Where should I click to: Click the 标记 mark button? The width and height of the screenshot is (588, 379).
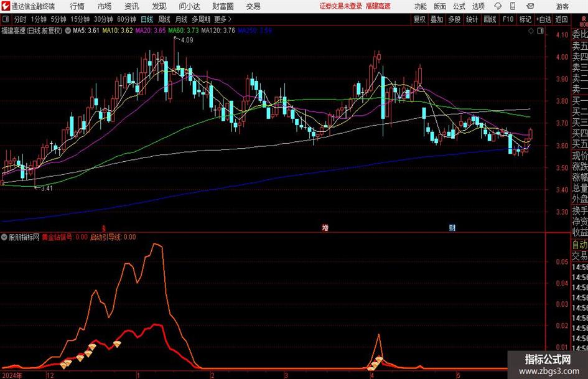[x=525, y=19]
